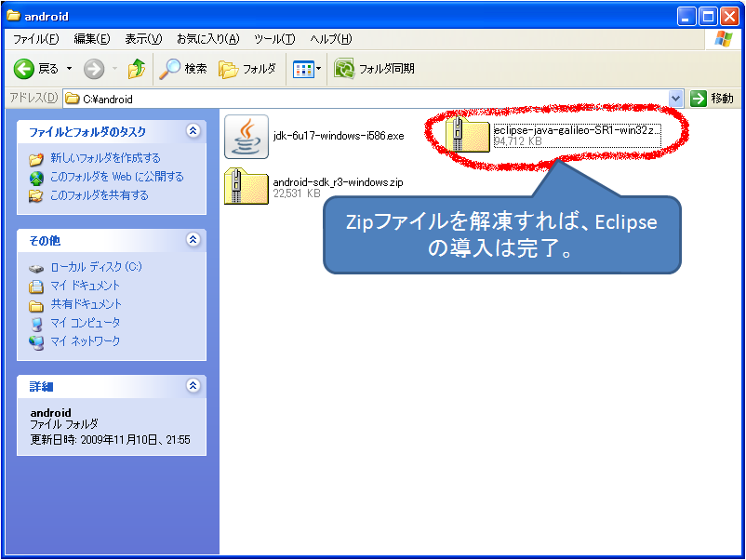Viewport: 746px width, 560px height.
Task: Go up one folder level icon
Action: point(137,69)
